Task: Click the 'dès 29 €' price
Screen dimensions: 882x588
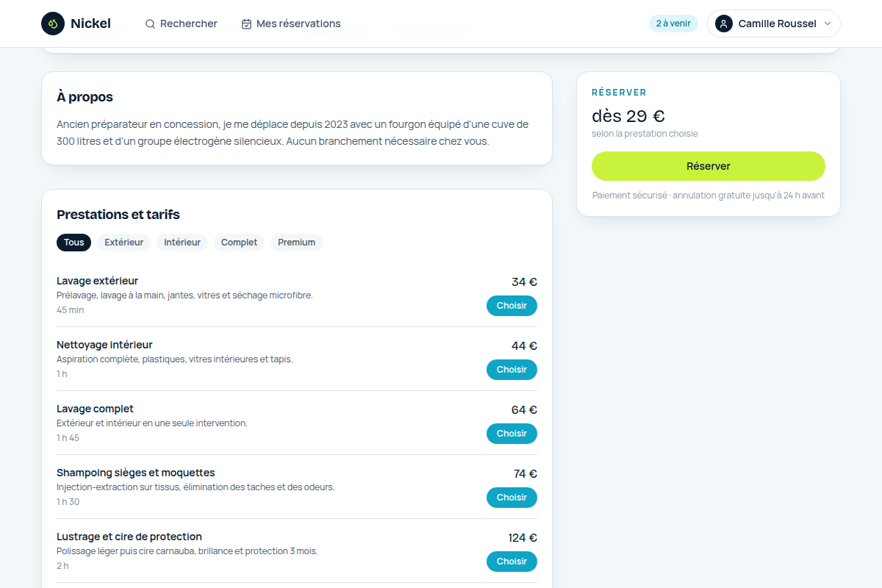Action: pyautogui.click(x=628, y=116)
